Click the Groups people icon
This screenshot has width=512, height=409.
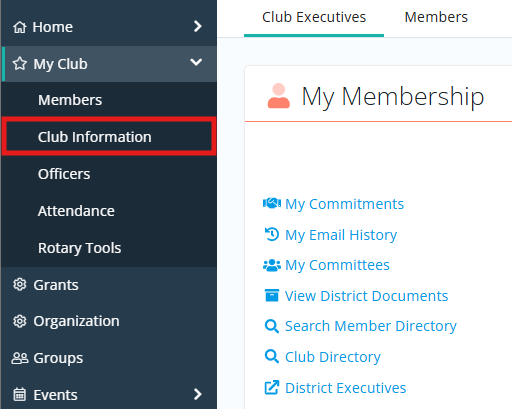(20, 358)
